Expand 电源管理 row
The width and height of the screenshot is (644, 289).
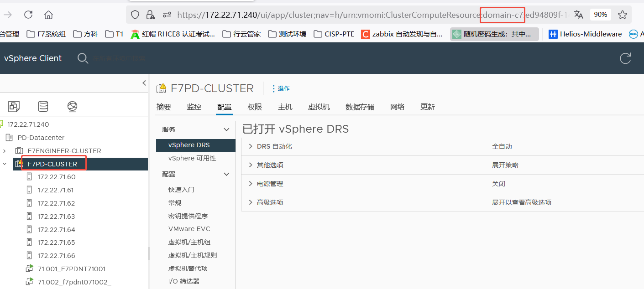click(251, 184)
